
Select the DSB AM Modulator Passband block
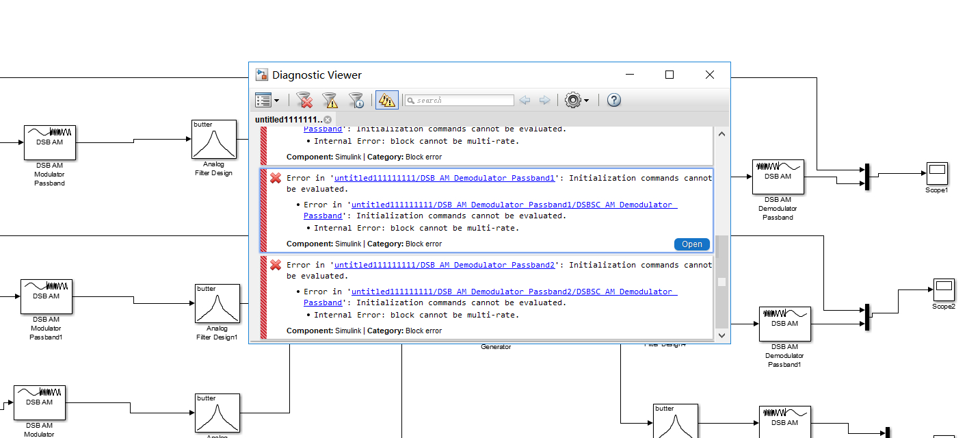[50, 142]
